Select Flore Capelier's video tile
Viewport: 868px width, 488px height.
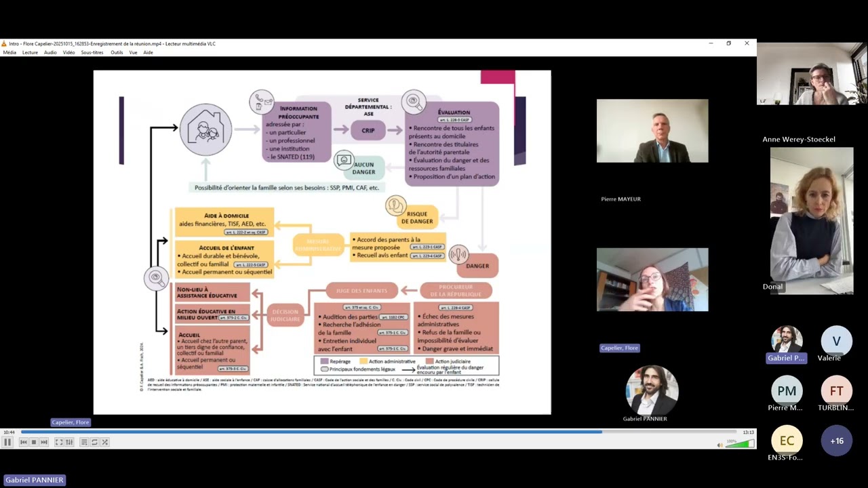[x=652, y=279]
